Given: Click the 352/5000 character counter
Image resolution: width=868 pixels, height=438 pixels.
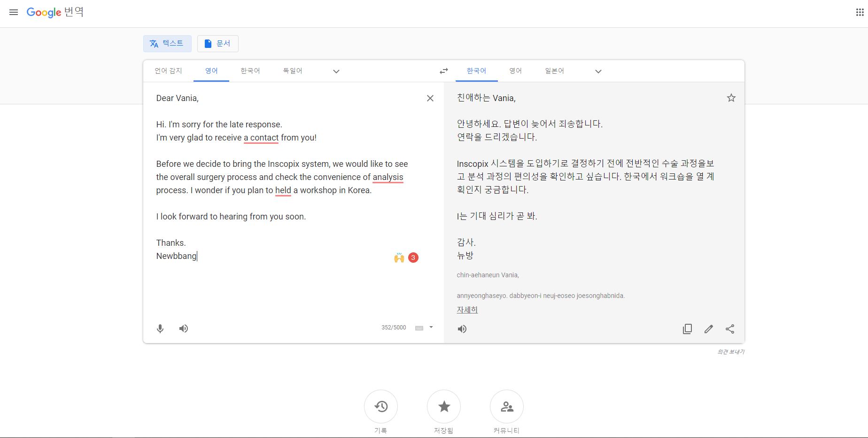Looking at the screenshot, I should coord(394,328).
